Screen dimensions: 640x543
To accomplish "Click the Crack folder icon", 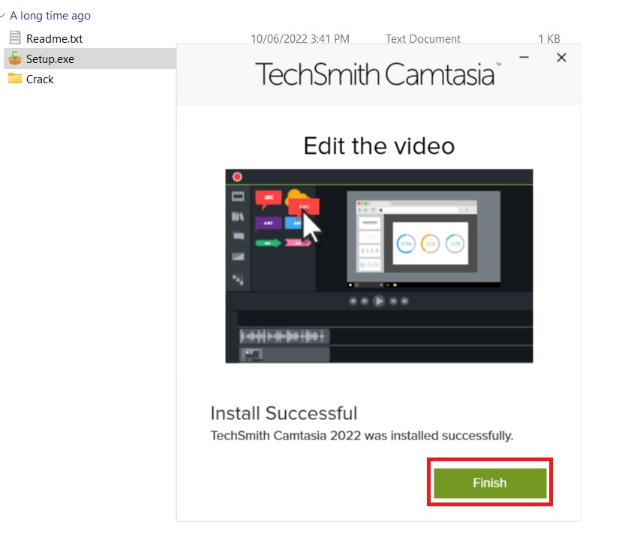I will click(x=15, y=78).
